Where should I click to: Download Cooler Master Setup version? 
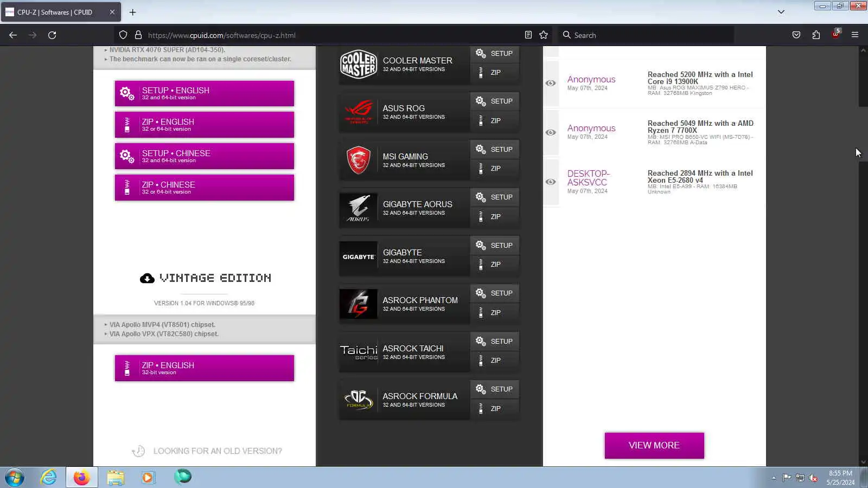pos(495,54)
